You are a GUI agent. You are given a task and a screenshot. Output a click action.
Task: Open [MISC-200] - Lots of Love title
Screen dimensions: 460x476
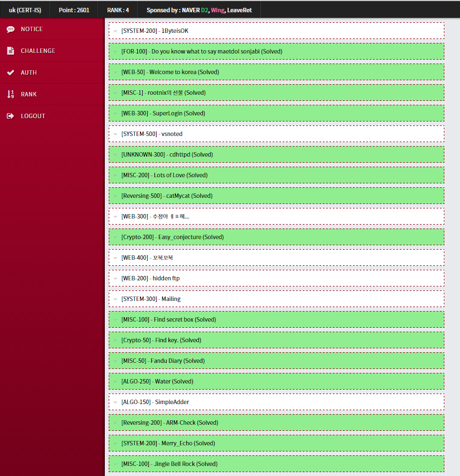click(x=164, y=175)
